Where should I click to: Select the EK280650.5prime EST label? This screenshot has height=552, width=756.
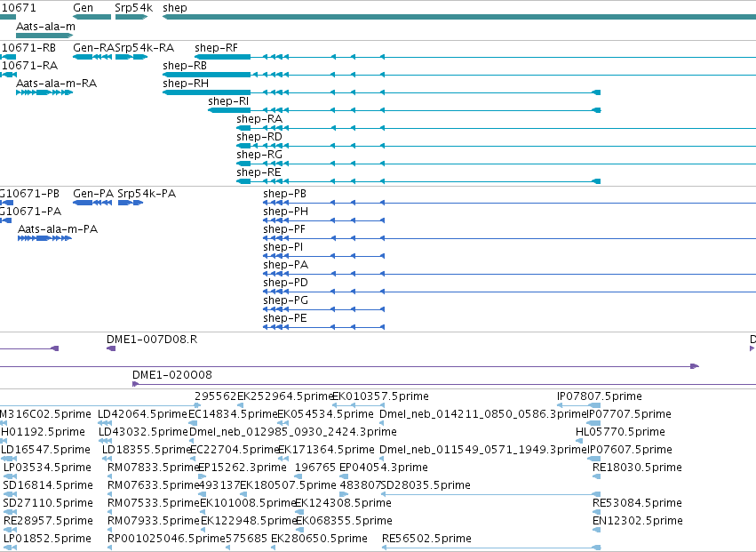[319, 539]
